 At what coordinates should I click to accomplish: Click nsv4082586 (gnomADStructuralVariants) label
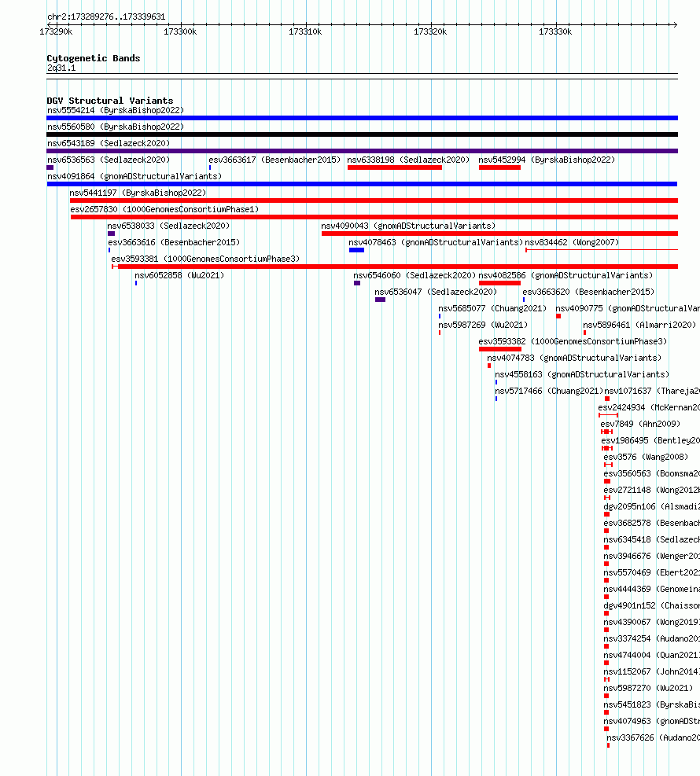(x=566, y=275)
